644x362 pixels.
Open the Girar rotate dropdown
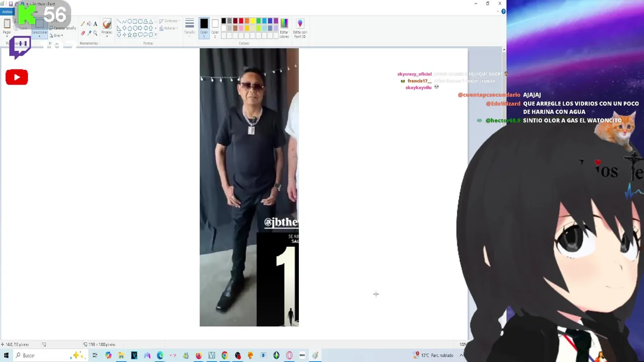[x=56, y=36]
